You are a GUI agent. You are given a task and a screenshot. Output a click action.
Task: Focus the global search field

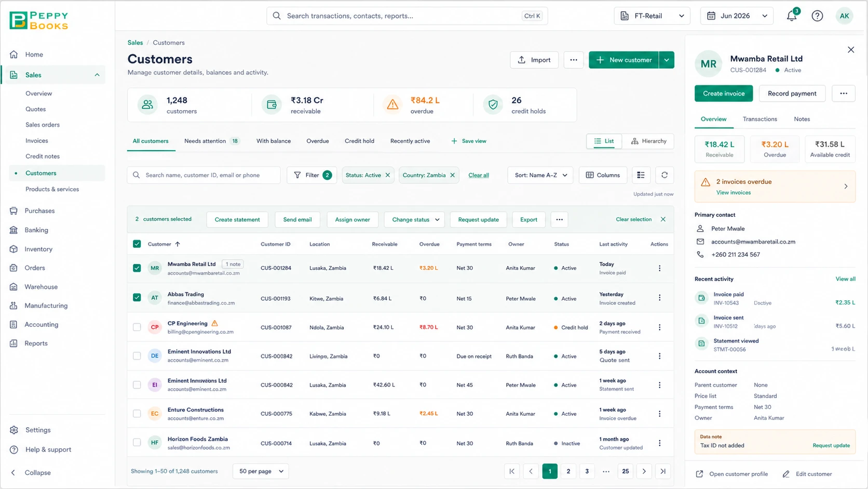[407, 16]
